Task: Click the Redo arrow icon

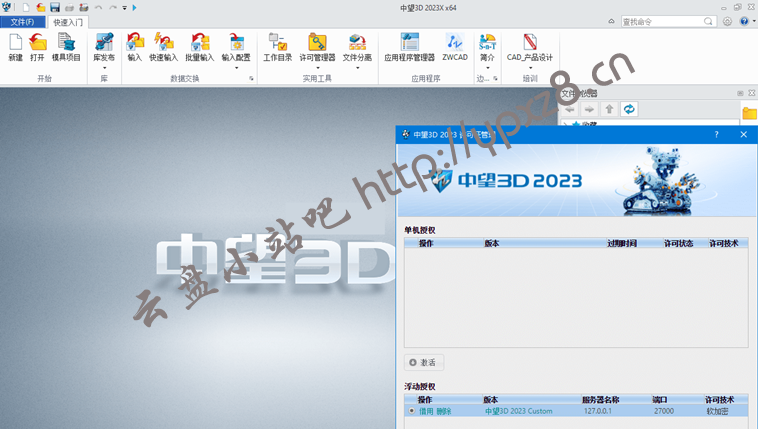Action: 113,7
